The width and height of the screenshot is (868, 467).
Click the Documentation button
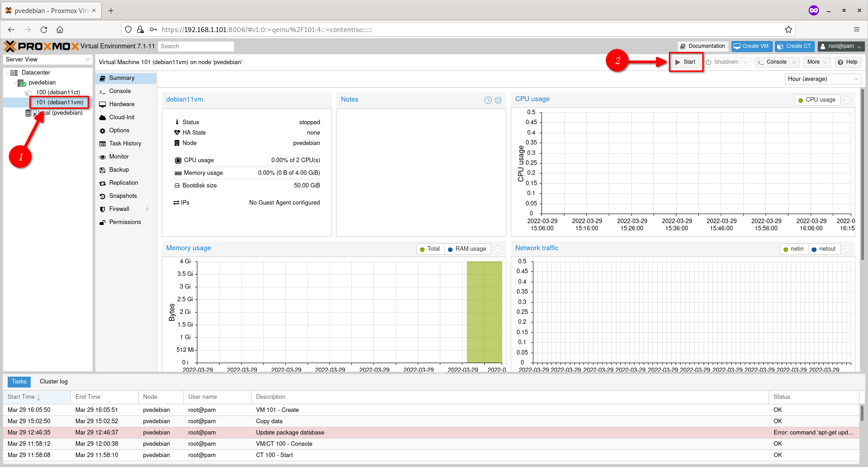[703, 46]
